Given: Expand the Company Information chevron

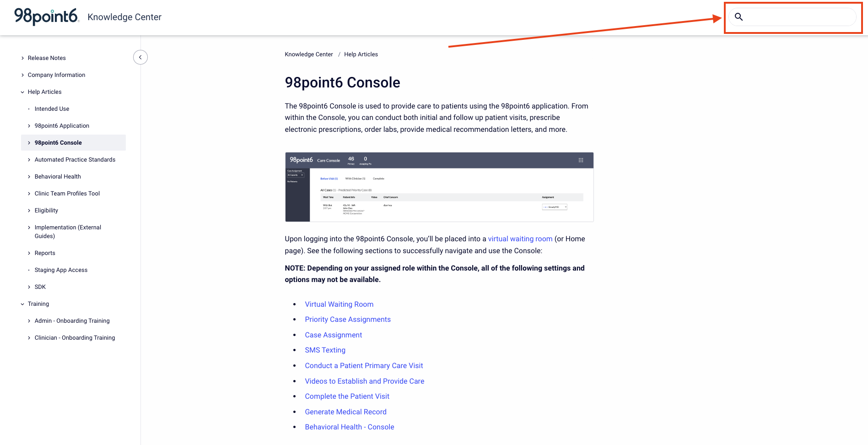Looking at the screenshot, I should 23,75.
